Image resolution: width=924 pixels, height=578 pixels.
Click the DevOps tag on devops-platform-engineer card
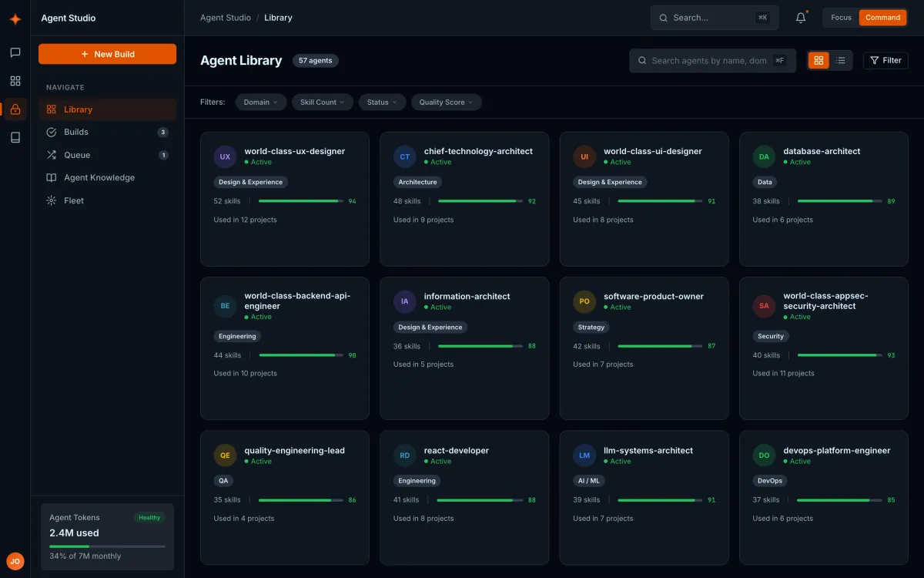[770, 481]
